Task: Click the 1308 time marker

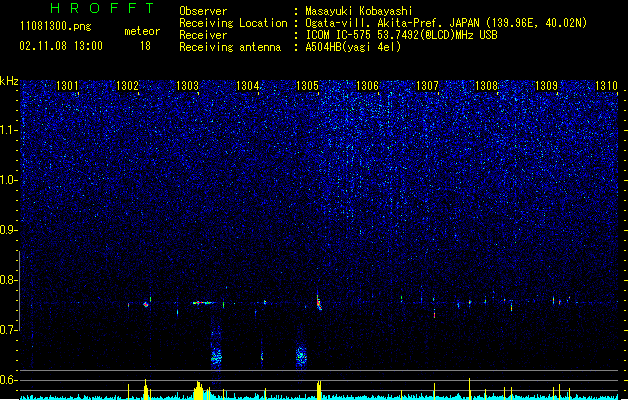Action: click(487, 86)
